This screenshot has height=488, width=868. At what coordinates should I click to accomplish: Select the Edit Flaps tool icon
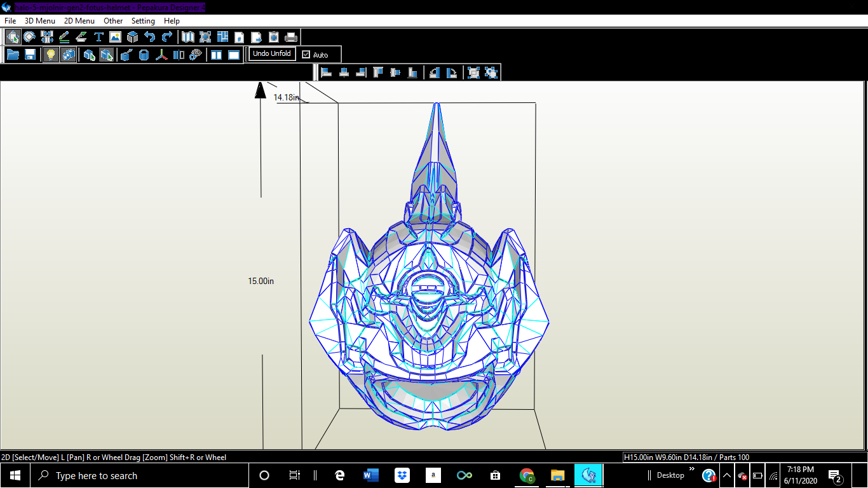click(x=81, y=37)
